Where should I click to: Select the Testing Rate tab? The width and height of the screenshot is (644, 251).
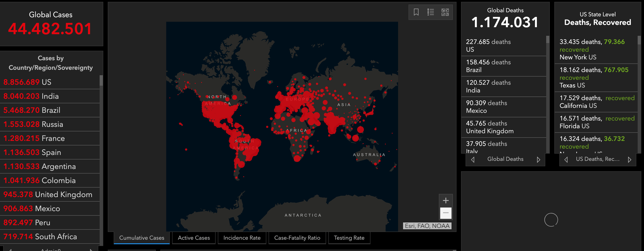pos(349,238)
